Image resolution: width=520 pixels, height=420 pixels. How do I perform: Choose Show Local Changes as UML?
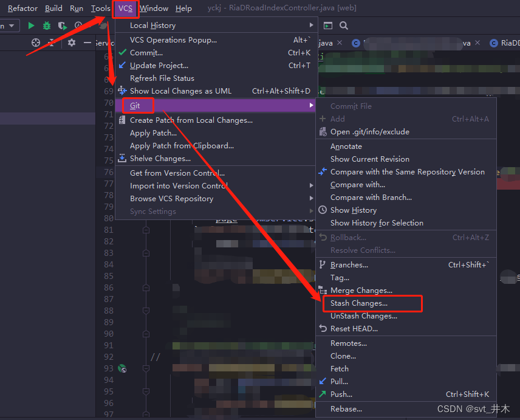tap(216, 91)
